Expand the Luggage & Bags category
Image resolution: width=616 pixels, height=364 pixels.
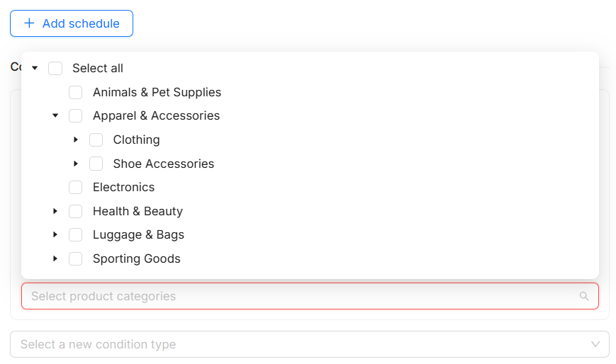[x=55, y=234]
